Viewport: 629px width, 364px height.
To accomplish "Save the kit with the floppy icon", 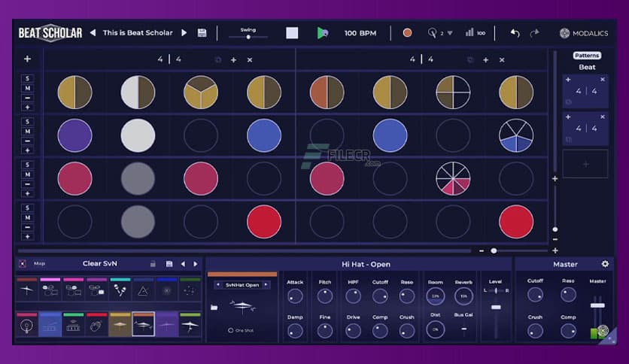I will (x=169, y=264).
